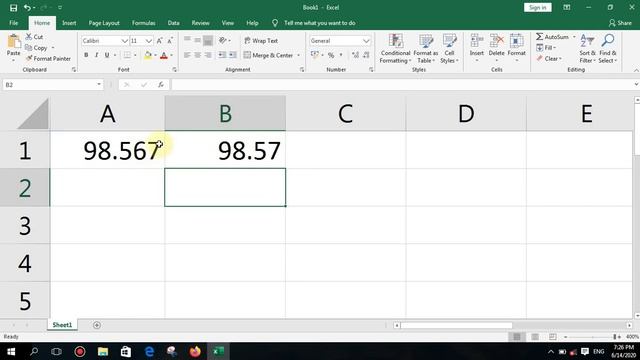Screen dimensions: 640x360
Task: Center cell text horizontally
Action: coord(198,55)
